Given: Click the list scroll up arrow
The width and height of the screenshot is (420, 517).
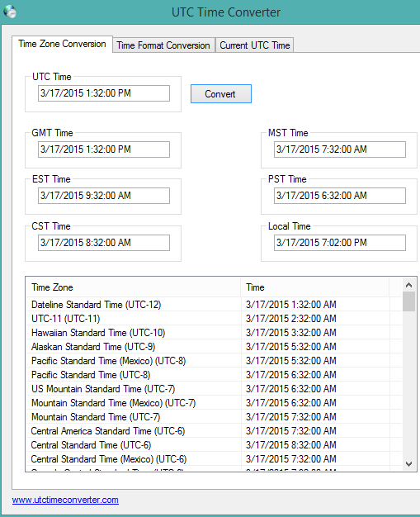Looking at the screenshot, I should tap(408, 285).
